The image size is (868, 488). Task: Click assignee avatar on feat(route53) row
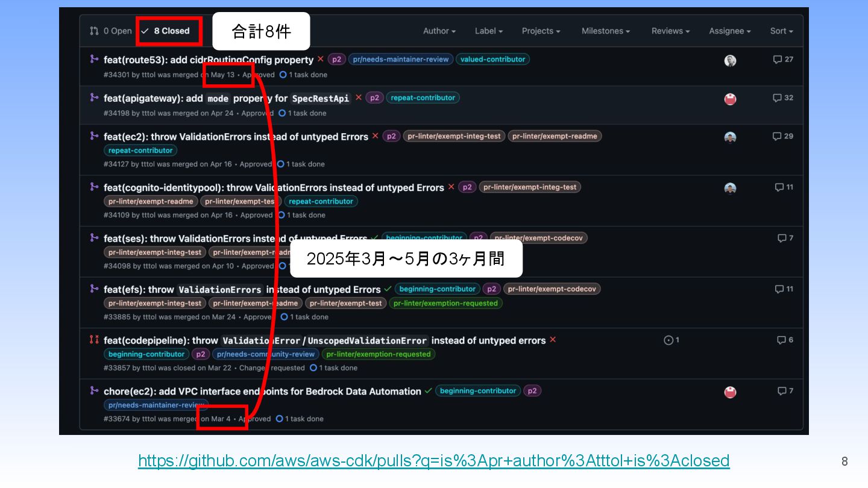coord(730,60)
